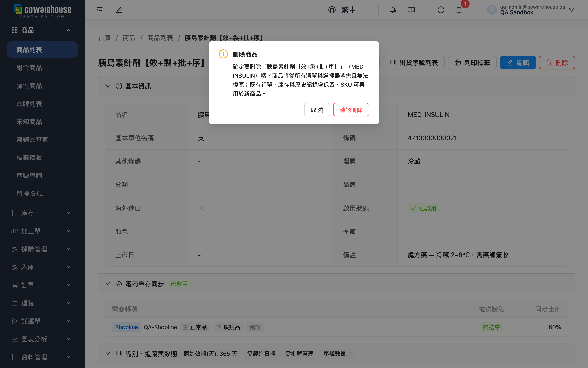Click the 訂單 cart icon in sidebar
The image size is (588, 368).
(14, 285)
